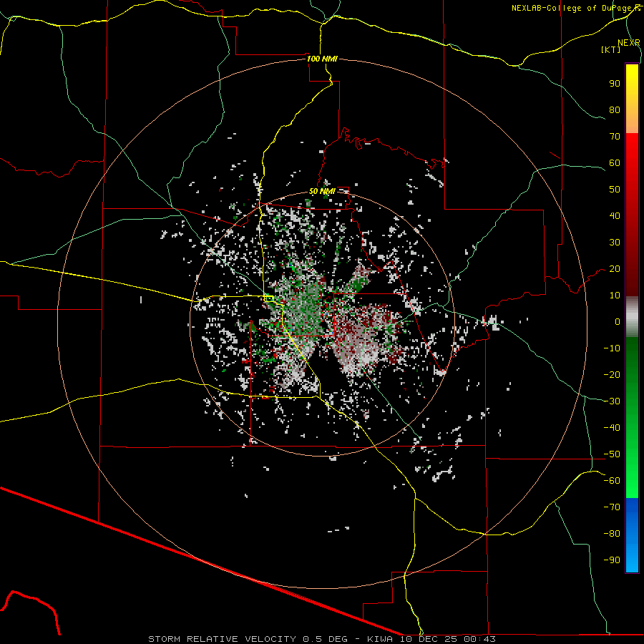Image resolution: width=644 pixels, height=644 pixels.
Task: Click the KT units label above the color scale
Action: (610, 49)
